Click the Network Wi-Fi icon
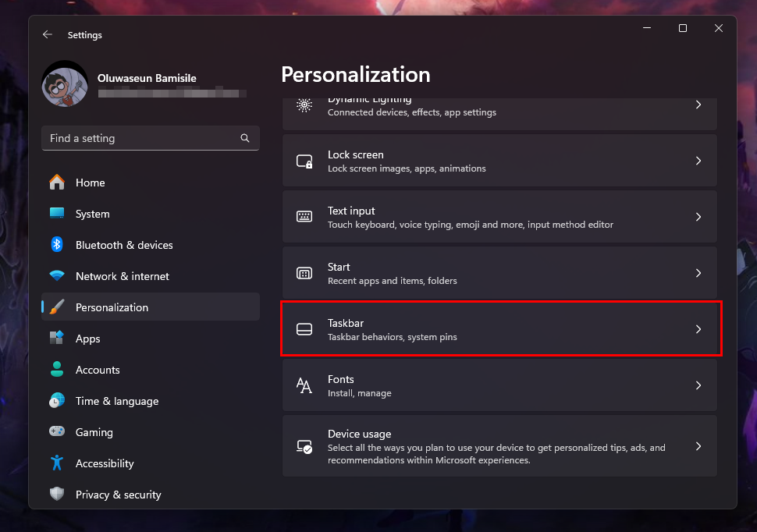The image size is (757, 532). (57, 275)
